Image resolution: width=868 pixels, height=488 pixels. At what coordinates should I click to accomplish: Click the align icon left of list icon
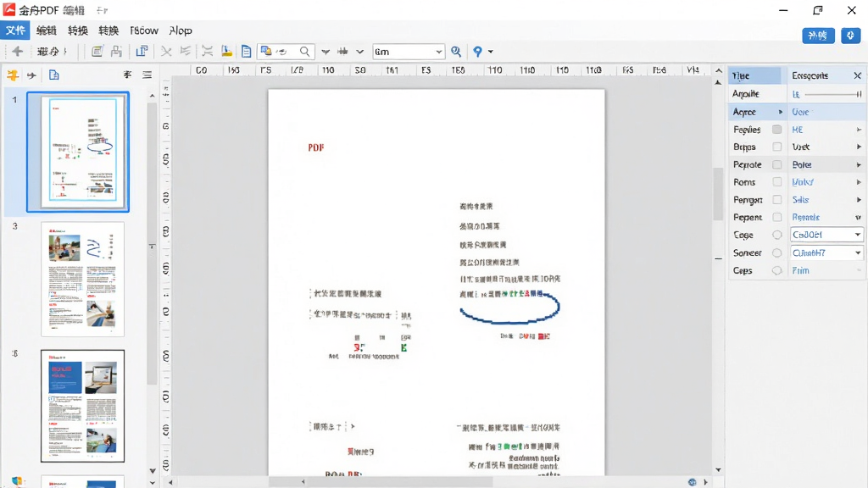click(x=127, y=75)
